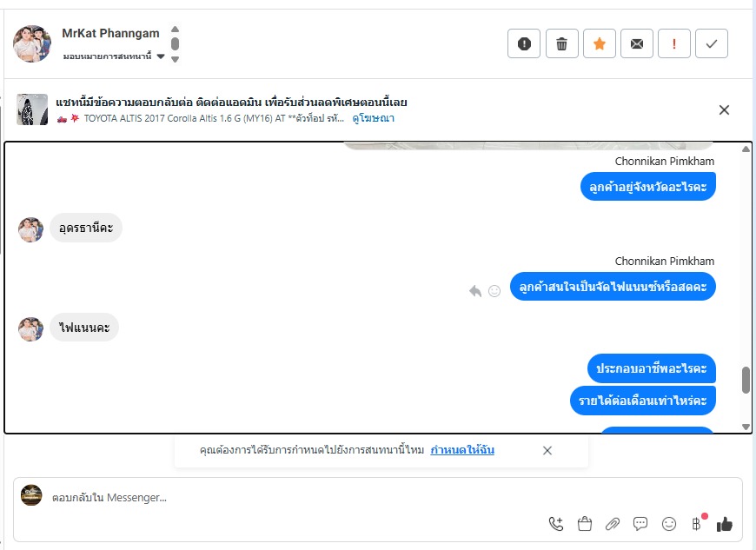Click the phone call request icon

[556, 524]
